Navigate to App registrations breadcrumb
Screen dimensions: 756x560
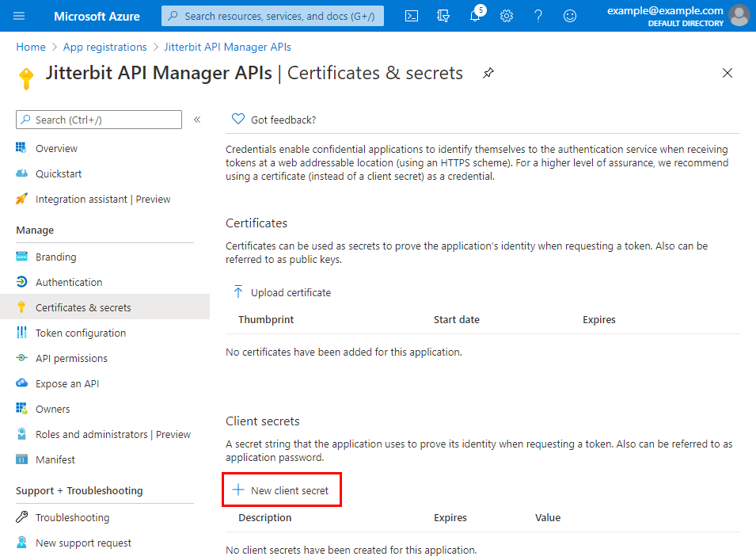pyautogui.click(x=104, y=47)
